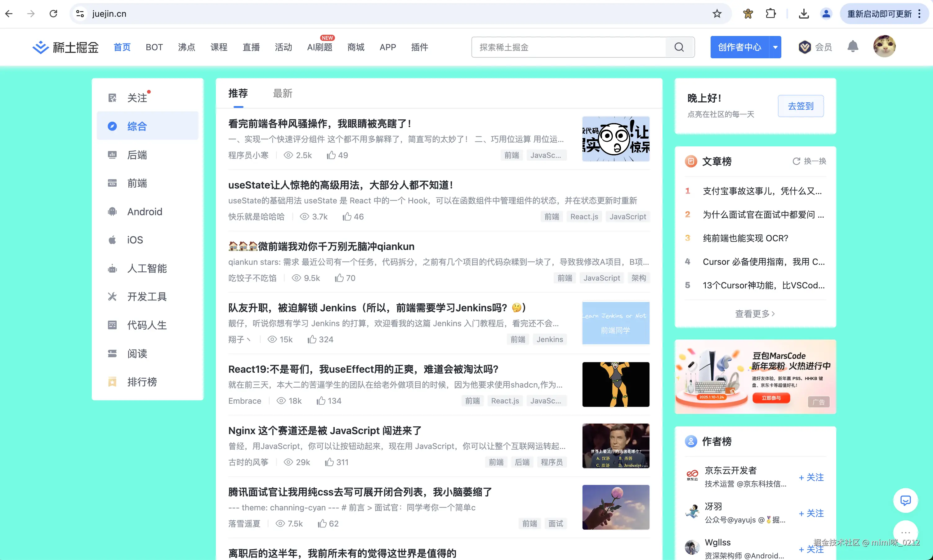Switch to the 最新 tab
The width and height of the screenshot is (933, 560).
coord(282,93)
